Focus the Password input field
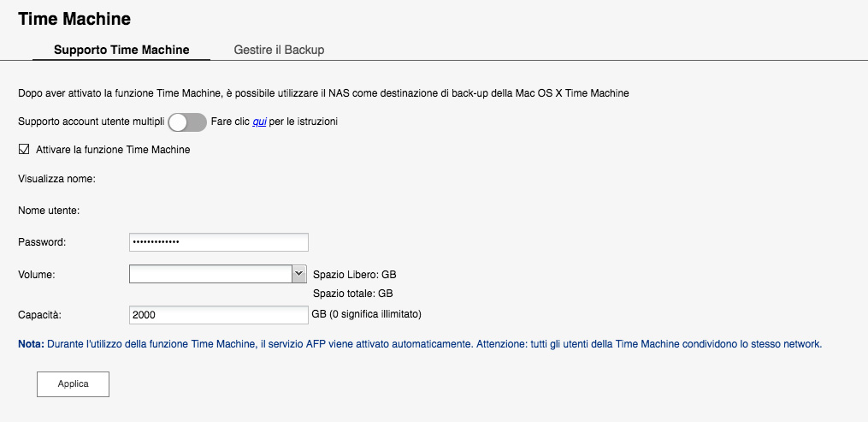The width and height of the screenshot is (868, 422). click(x=218, y=242)
